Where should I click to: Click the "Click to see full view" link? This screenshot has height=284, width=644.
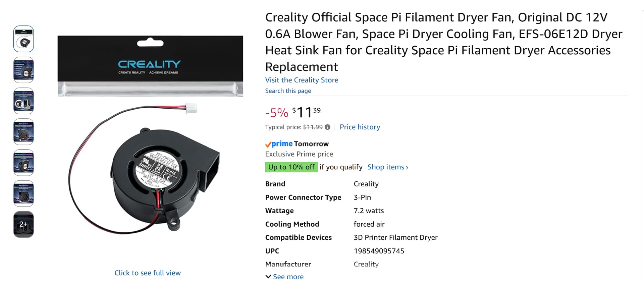point(148,273)
